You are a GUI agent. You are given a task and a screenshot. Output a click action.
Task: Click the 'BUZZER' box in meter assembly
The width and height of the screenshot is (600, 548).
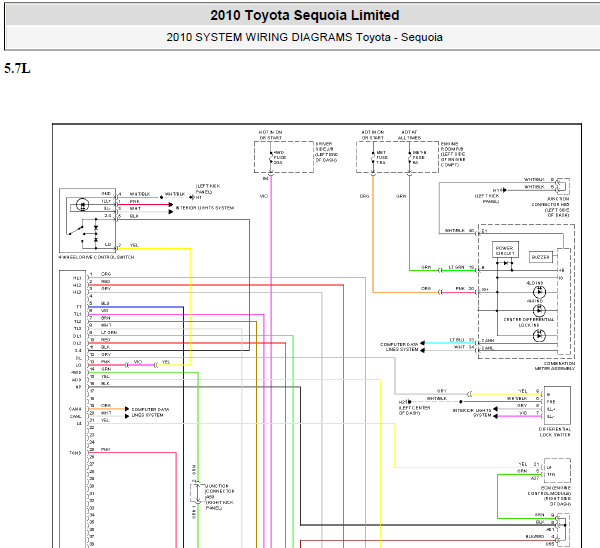click(541, 257)
